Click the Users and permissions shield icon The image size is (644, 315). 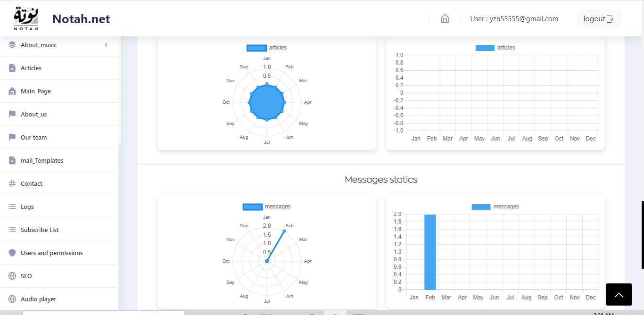[x=12, y=253]
